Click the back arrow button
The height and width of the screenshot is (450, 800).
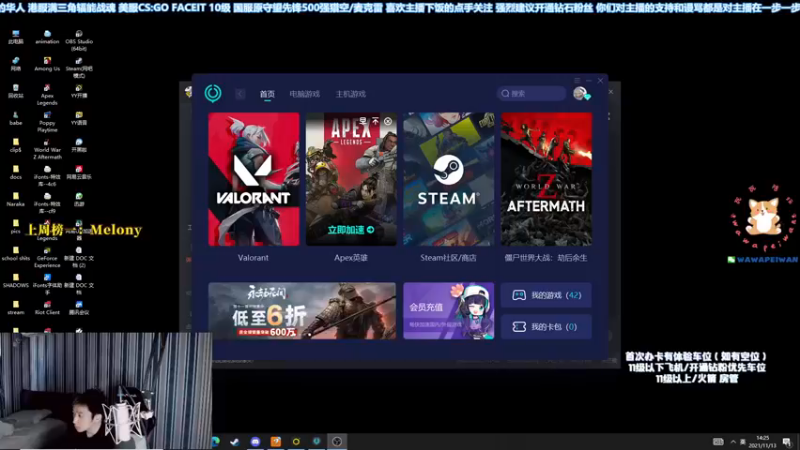[x=240, y=94]
